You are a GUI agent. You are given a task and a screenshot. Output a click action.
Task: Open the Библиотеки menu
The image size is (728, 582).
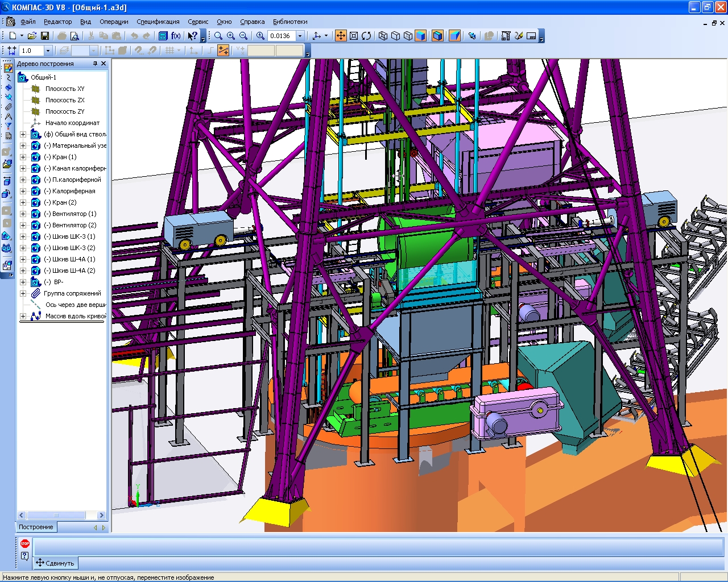pyautogui.click(x=290, y=22)
